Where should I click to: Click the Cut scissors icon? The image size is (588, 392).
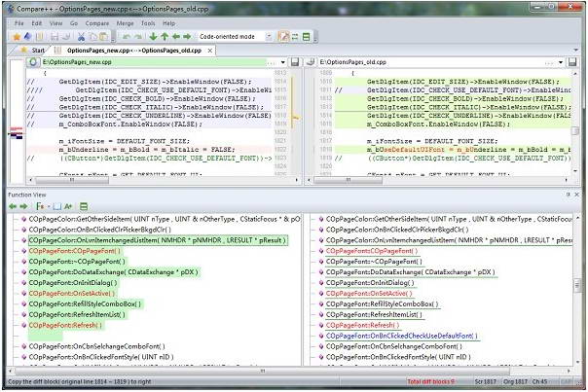click(x=80, y=36)
